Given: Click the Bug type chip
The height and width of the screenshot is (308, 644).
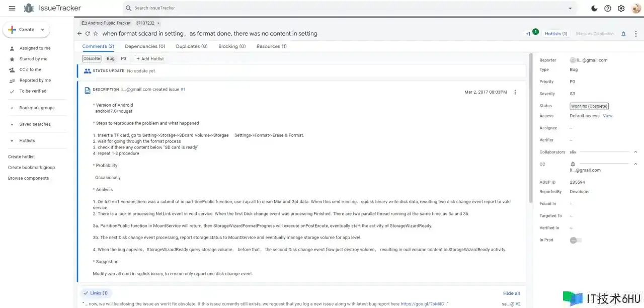Looking at the screenshot, I should click(111, 59).
